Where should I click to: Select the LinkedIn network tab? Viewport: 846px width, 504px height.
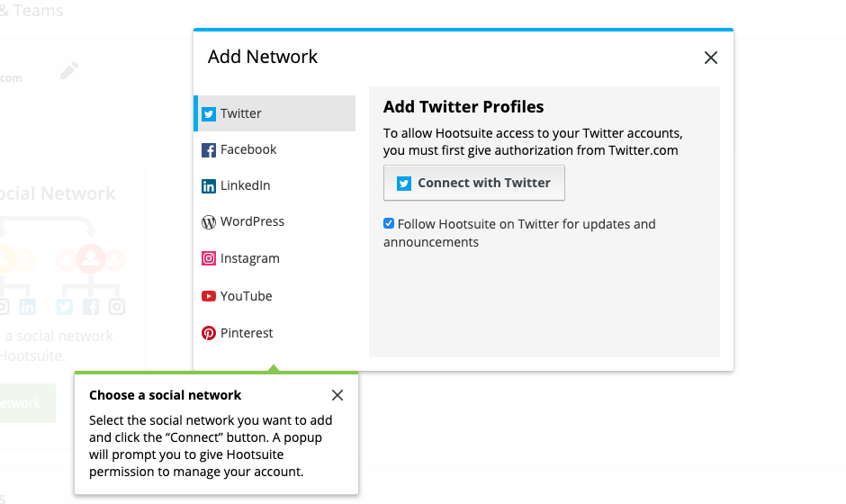tap(274, 185)
